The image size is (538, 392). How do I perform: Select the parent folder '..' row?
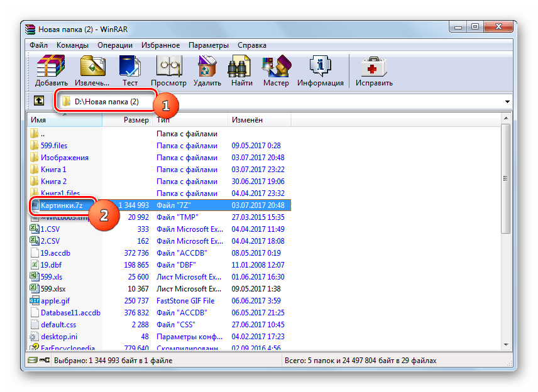click(159, 134)
